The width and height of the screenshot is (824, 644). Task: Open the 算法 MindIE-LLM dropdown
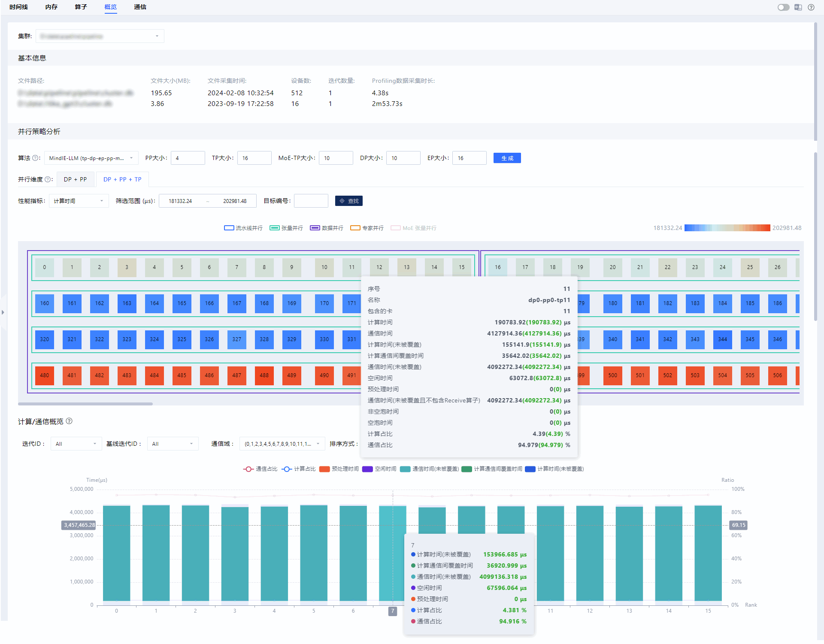tap(91, 158)
